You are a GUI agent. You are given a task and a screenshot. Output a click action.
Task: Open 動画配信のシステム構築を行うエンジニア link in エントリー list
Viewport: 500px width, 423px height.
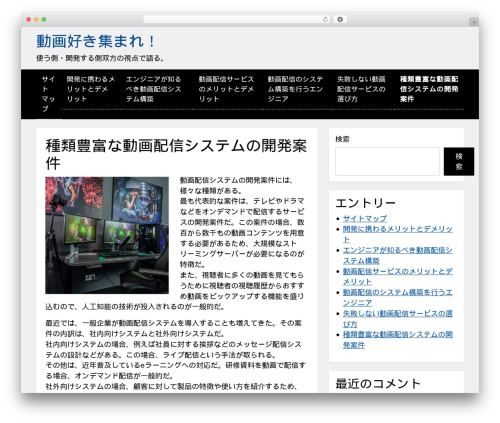tap(398, 297)
